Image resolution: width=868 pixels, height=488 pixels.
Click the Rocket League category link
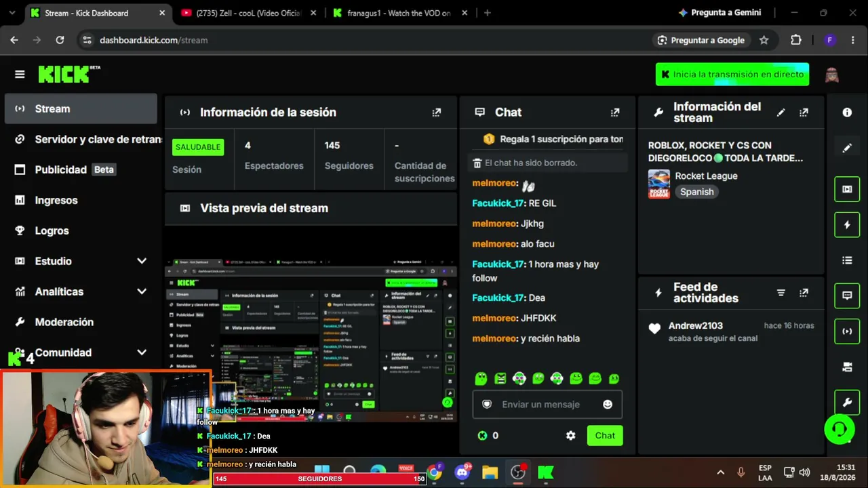[x=706, y=176]
